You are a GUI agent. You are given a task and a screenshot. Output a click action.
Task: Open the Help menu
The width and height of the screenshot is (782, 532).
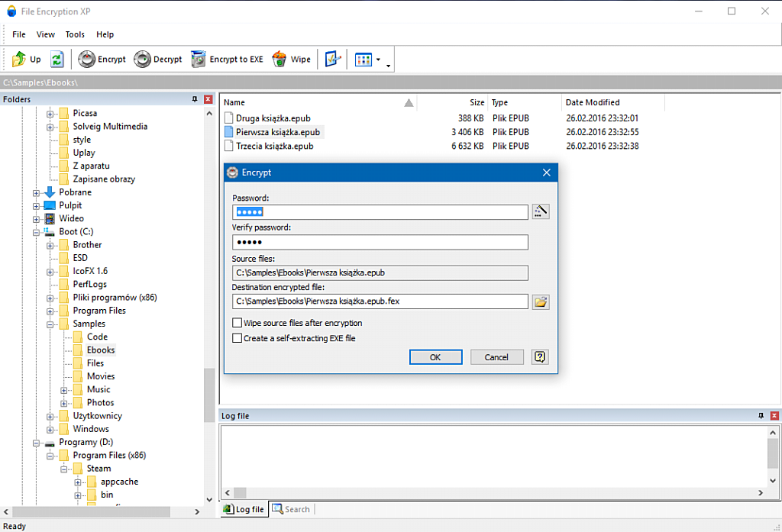pos(105,34)
